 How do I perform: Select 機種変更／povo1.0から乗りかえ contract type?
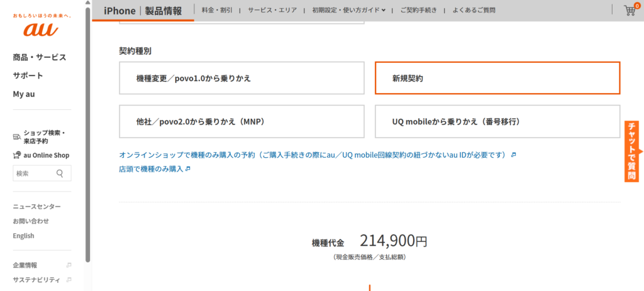point(241,78)
